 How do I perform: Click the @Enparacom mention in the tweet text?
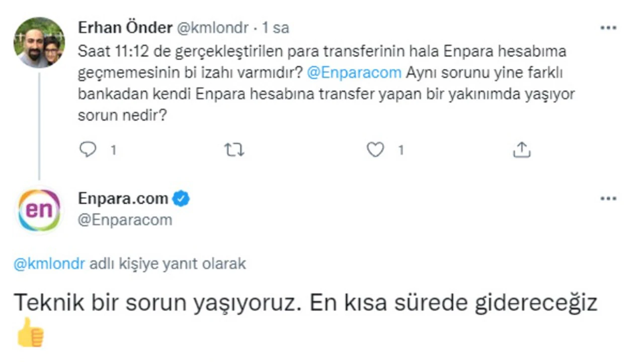coord(354,72)
